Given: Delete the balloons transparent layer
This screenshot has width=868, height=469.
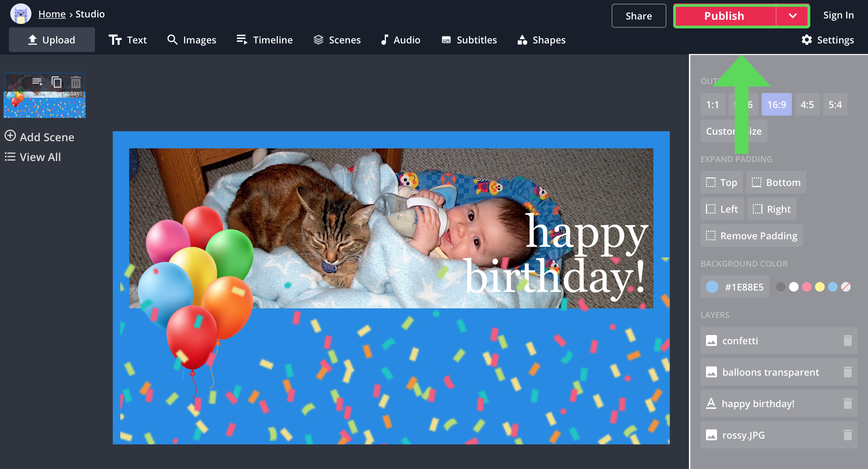Looking at the screenshot, I should point(847,372).
